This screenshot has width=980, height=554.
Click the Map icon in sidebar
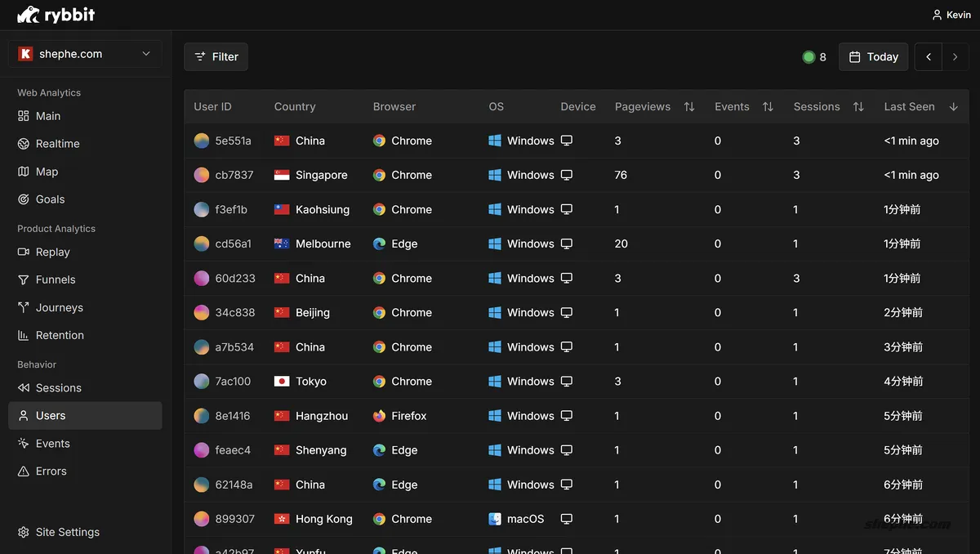(x=24, y=172)
